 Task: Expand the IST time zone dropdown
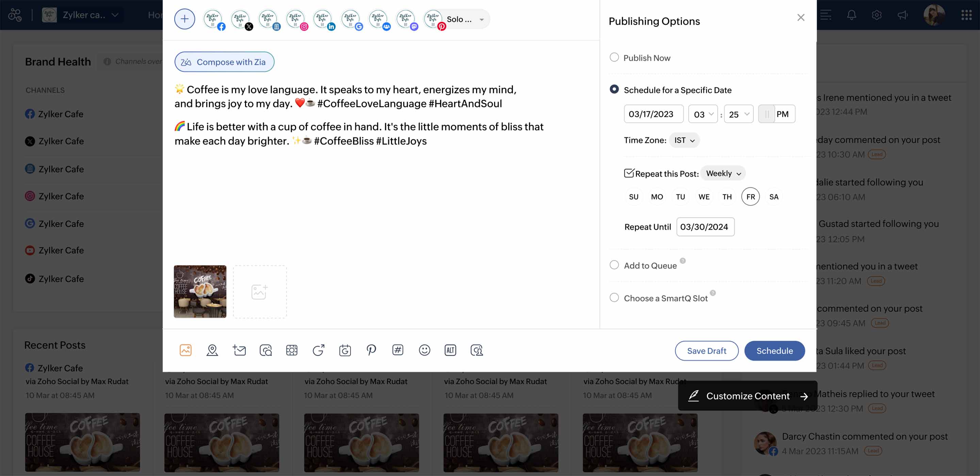point(684,140)
